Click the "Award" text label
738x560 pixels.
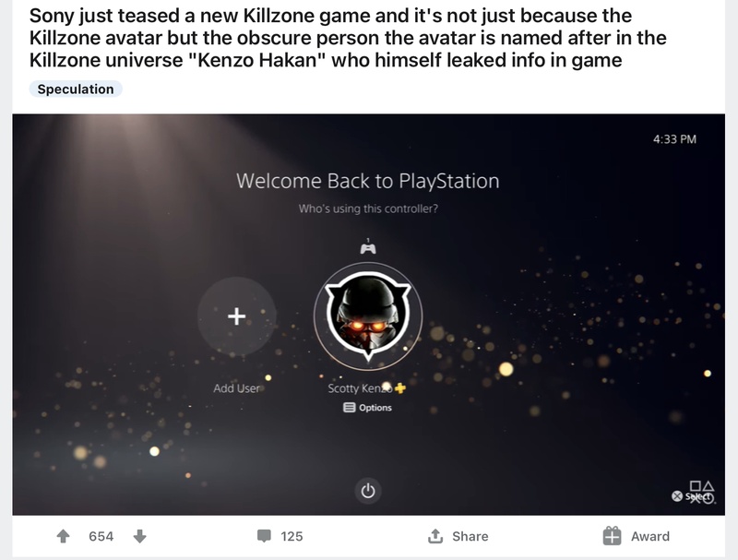(x=650, y=536)
